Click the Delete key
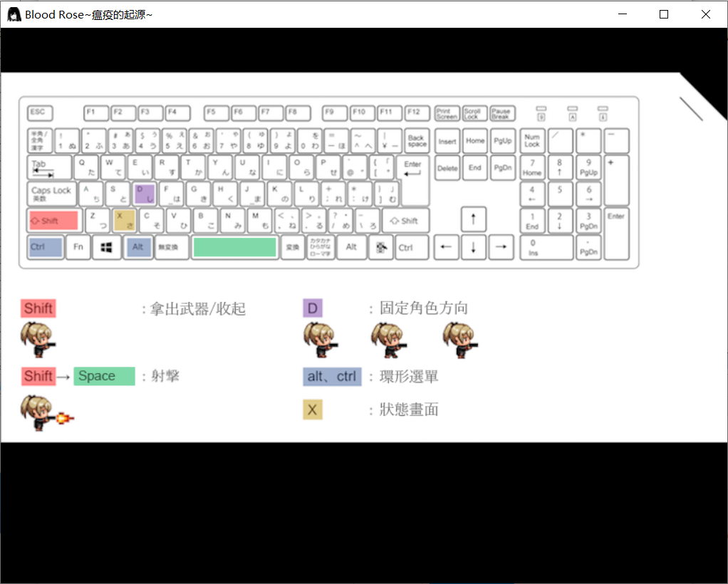 [x=447, y=168]
